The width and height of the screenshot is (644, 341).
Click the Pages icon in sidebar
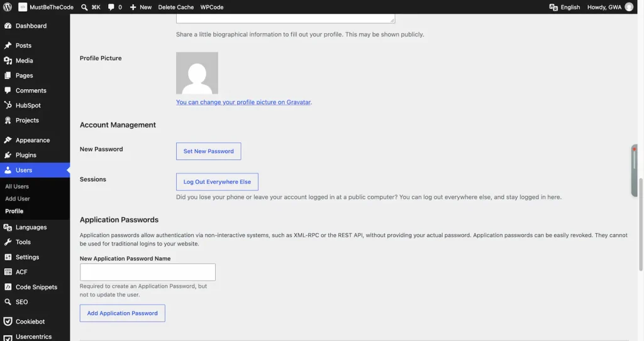8,75
